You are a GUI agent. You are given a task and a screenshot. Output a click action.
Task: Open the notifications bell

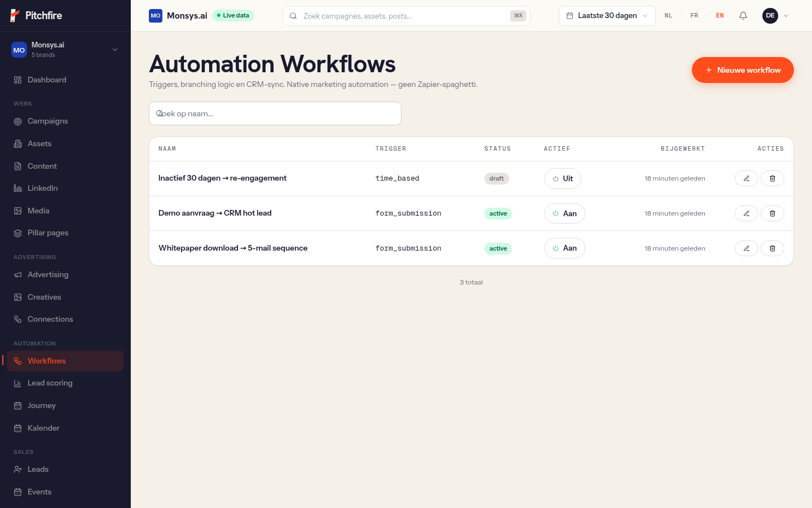(x=743, y=16)
